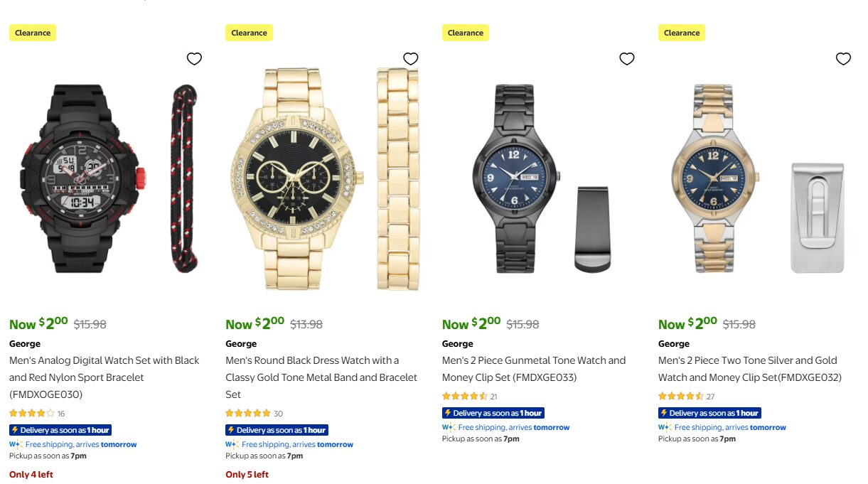Add Gunmetal Tone Watch to favorites
Screen dimensions: 868x484
[626, 59]
